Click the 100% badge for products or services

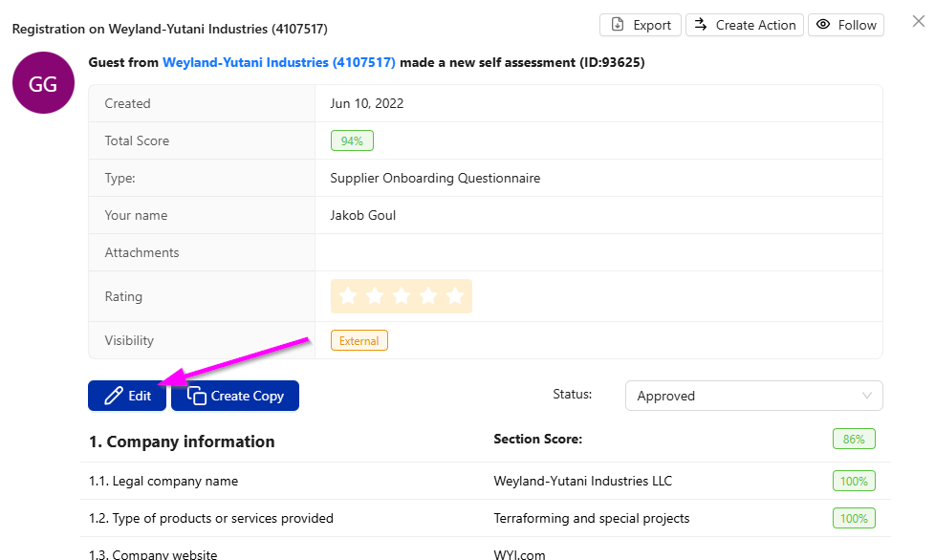(x=854, y=518)
